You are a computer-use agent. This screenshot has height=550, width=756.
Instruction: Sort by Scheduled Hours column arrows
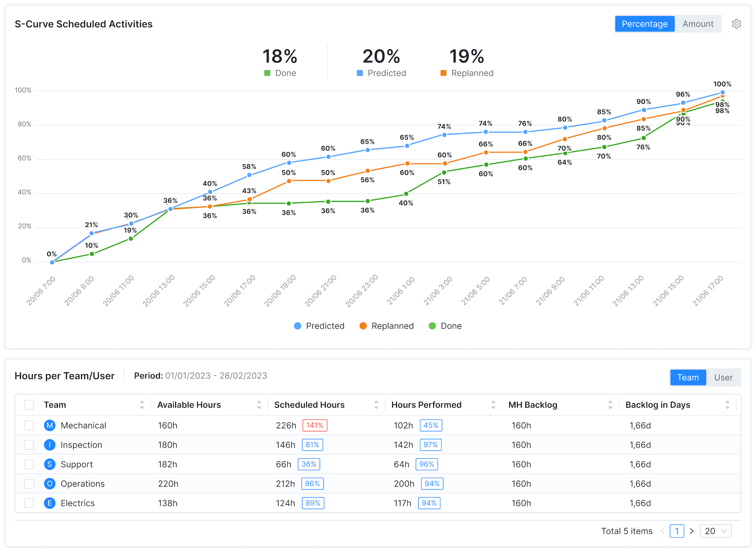point(376,405)
